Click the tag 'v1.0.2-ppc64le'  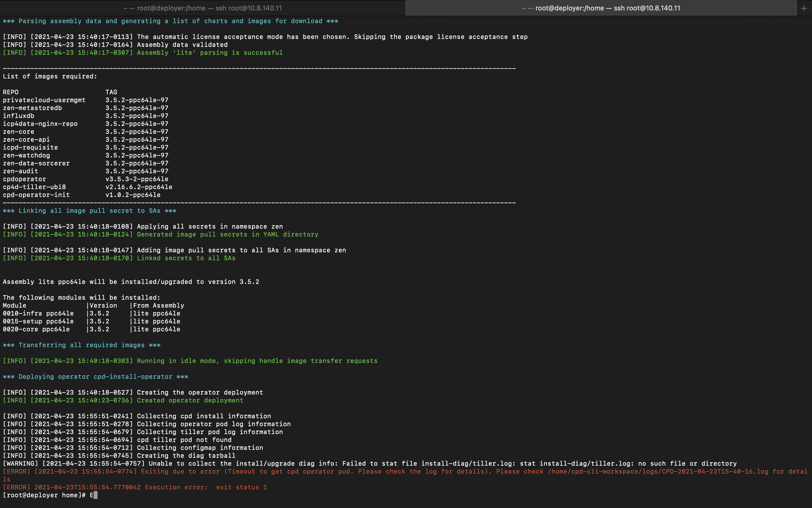(x=133, y=195)
